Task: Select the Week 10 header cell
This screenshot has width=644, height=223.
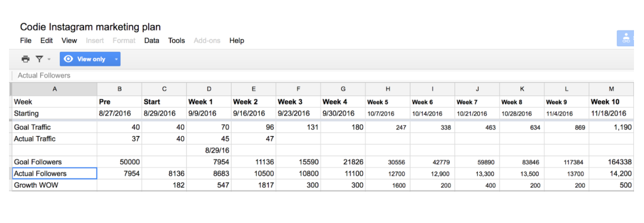Action: [x=611, y=101]
